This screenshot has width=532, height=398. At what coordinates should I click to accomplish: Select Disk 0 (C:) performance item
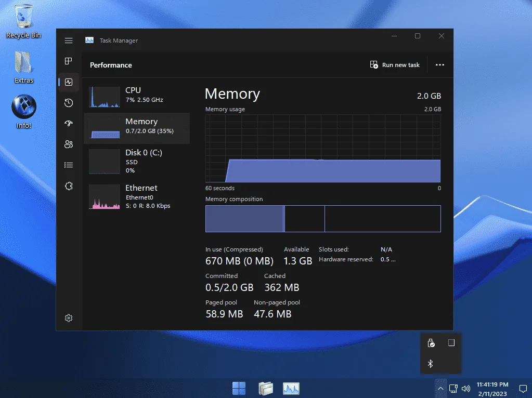136,162
